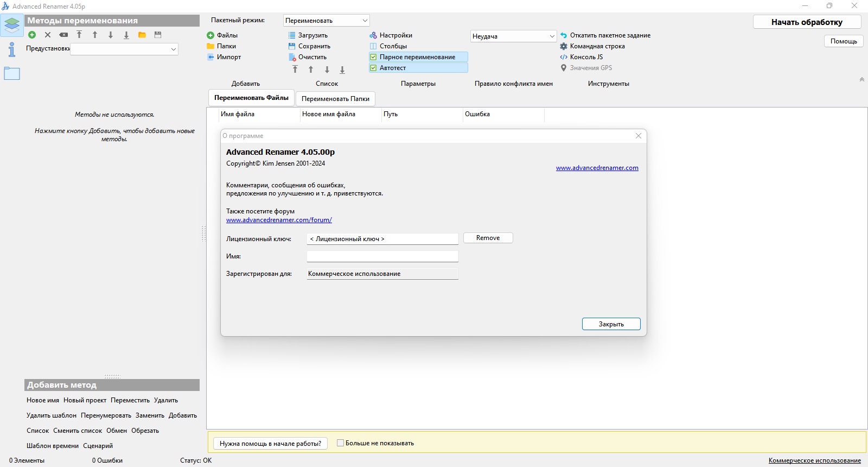This screenshot has width=868, height=467.
Task: Add the Новое имя method
Action: pyautogui.click(x=43, y=400)
